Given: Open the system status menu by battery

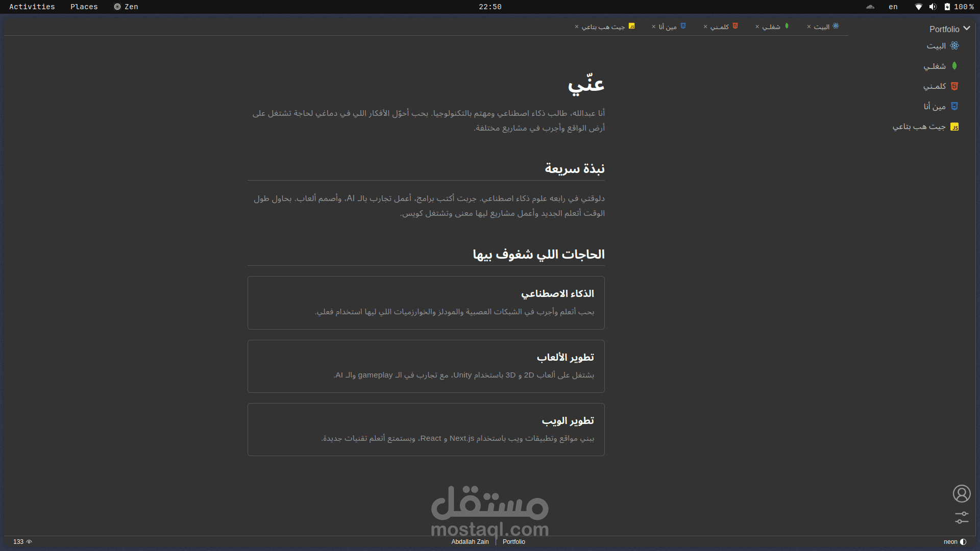Looking at the screenshot, I should click(947, 7).
